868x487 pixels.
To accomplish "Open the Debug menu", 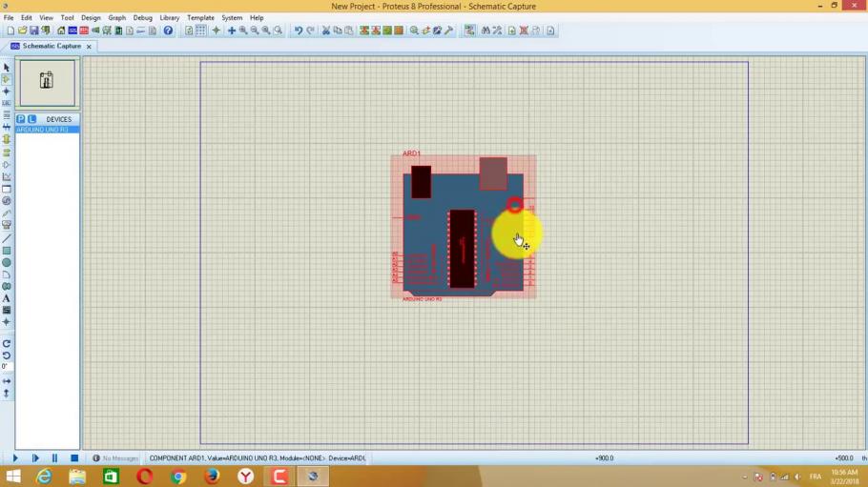I will tap(142, 18).
